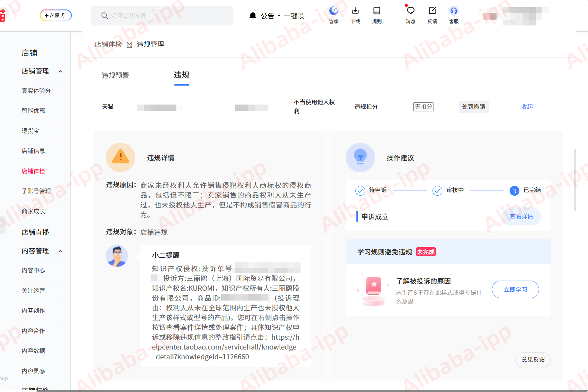Toggle the AI模式 switch

click(56, 15)
